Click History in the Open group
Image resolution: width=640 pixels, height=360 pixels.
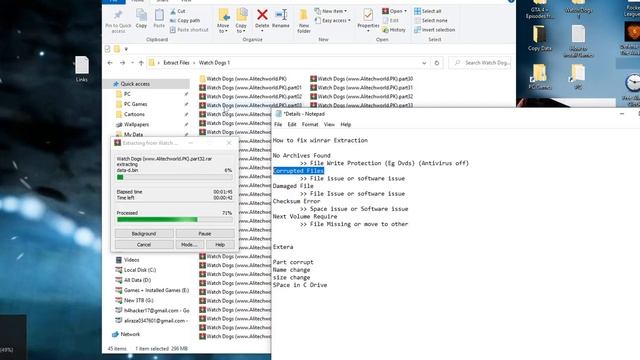(394, 30)
